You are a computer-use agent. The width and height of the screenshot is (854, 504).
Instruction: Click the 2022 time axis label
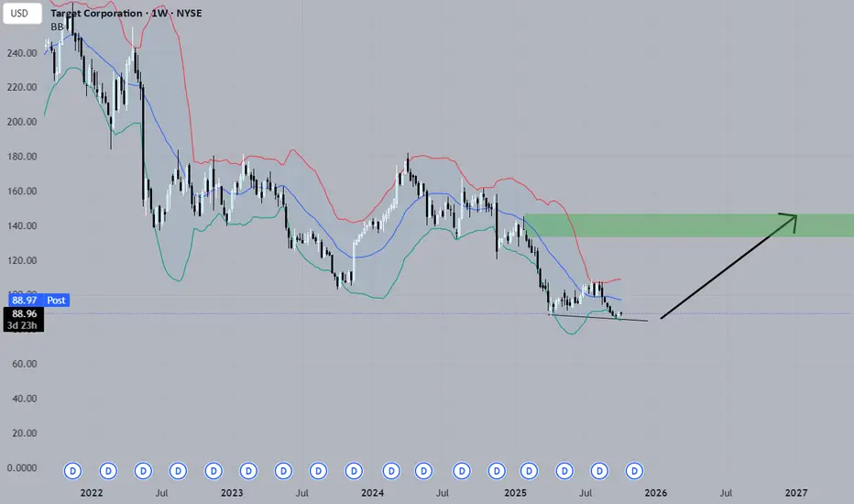coord(92,493)
